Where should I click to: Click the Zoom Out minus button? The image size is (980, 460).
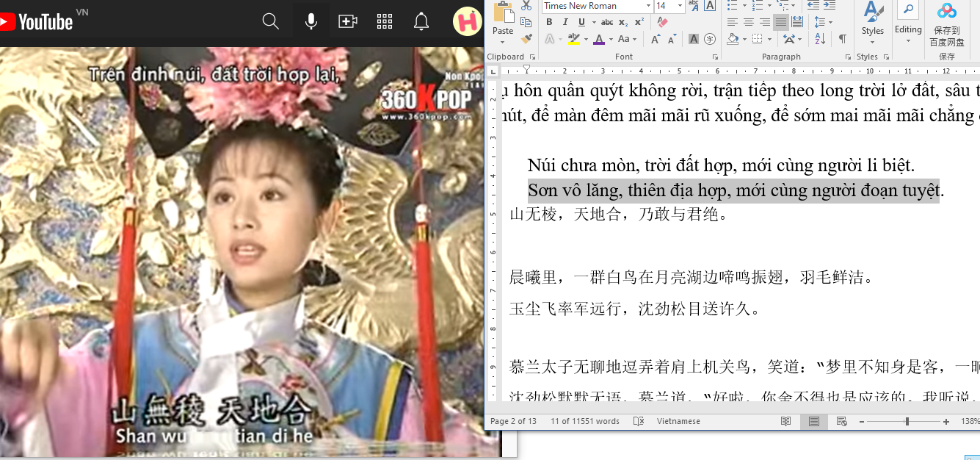coord(862,422)
